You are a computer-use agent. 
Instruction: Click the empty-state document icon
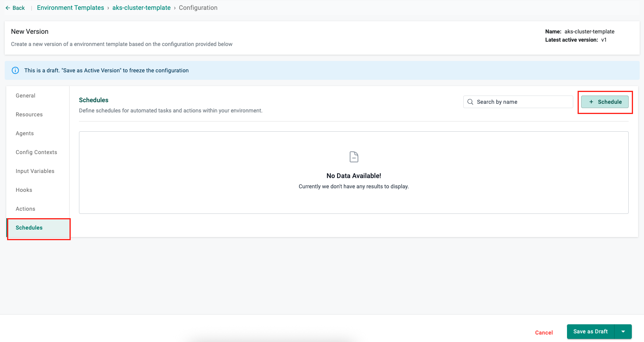point(354,157)
